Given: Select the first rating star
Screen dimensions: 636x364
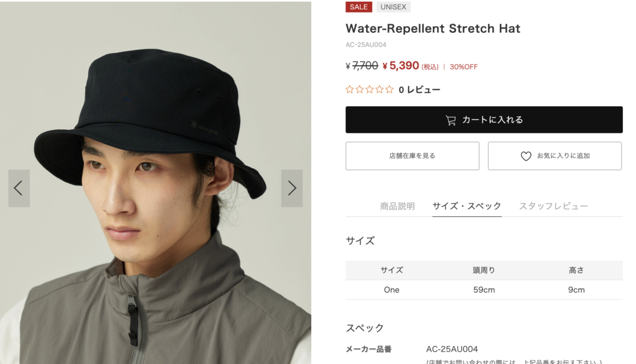Looking at the screenshot, I should pyautogui.click(x=350, y=89).
